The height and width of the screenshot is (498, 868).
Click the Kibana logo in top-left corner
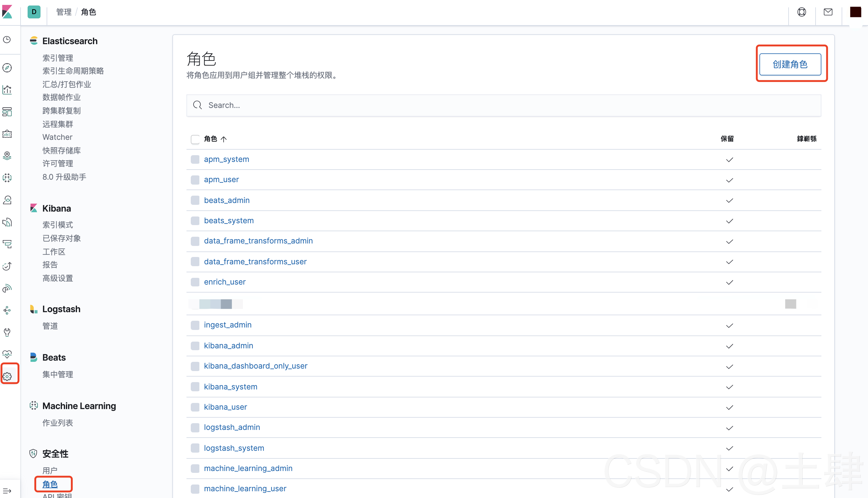[7, 12]
